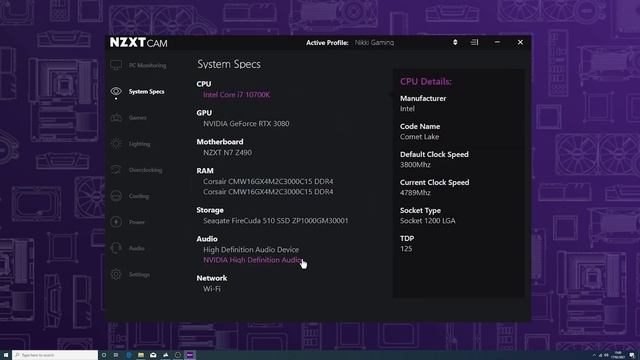Select the Wi-Fi network entry
Image resolution: width=640 pixels, height=360 pixels.
pyautogui.click(x=212, y=289)
